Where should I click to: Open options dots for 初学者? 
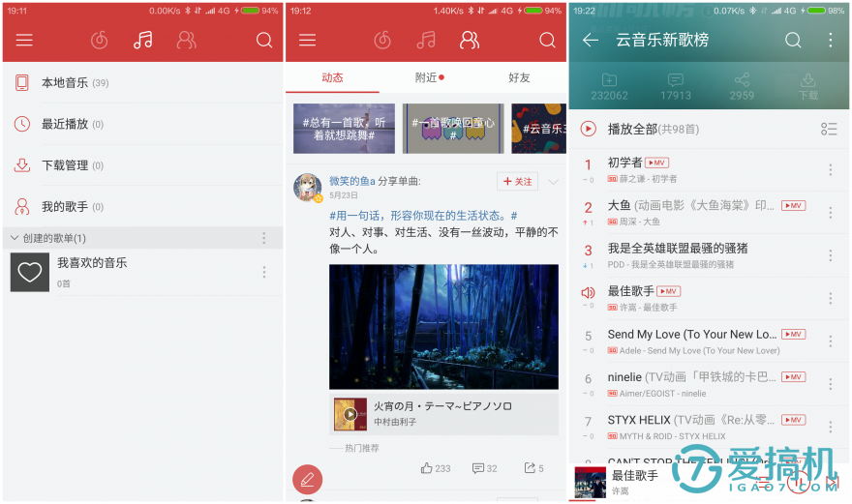click(x=831, y=170)
